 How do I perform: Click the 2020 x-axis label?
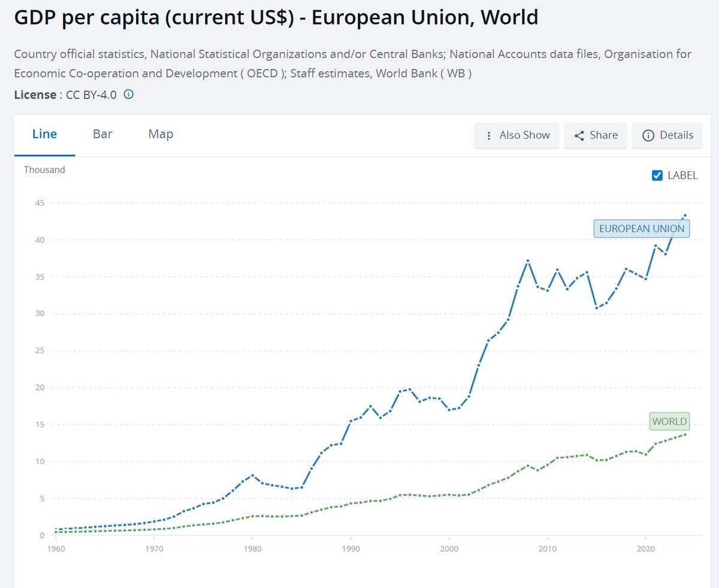click(x=645, y=548)
